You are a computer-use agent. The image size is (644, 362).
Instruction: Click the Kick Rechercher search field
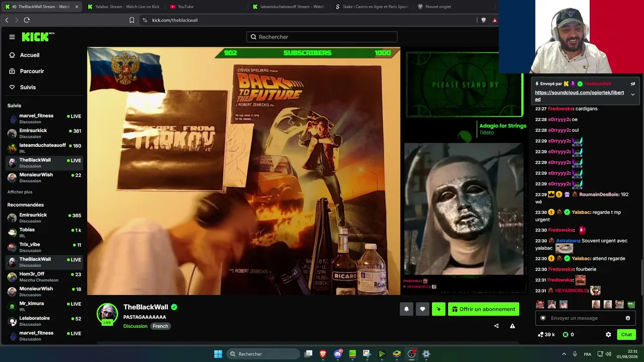click(322, 37)
